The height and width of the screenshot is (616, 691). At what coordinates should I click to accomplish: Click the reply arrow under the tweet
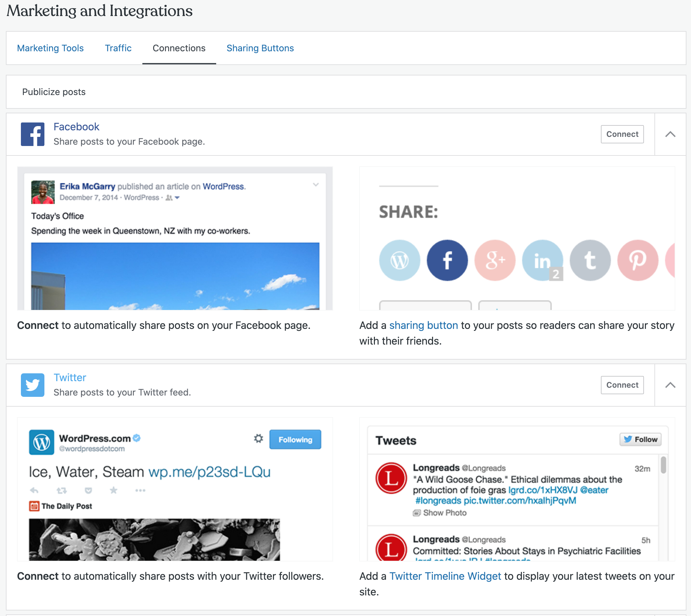pos(34,491)
